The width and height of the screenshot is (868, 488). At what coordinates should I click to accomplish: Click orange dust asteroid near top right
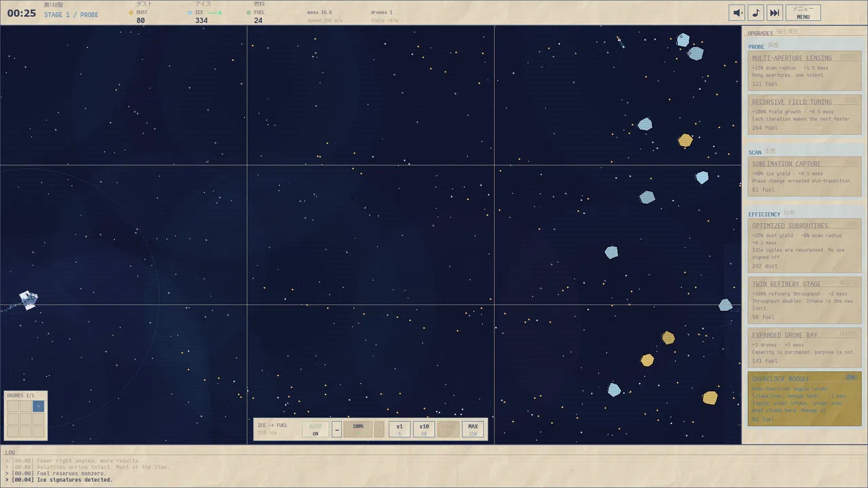(x=686, y=140)
